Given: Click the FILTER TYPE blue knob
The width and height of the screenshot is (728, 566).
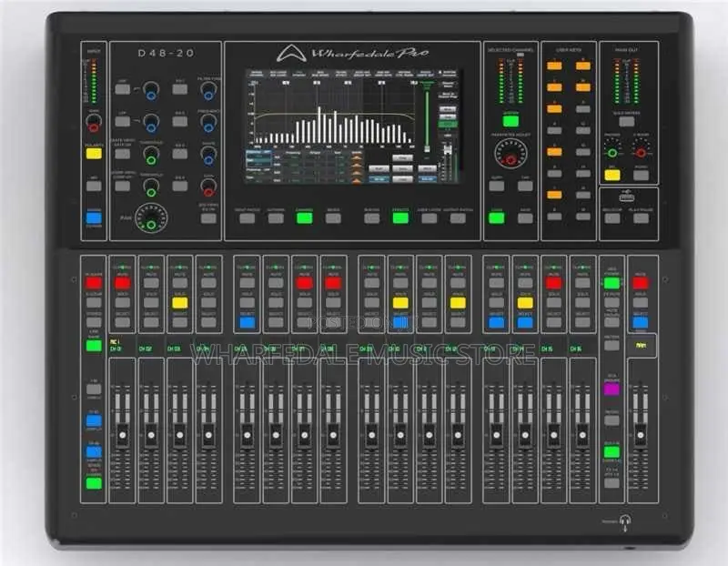Looking at the screenshot, I should tap(208, 90).
